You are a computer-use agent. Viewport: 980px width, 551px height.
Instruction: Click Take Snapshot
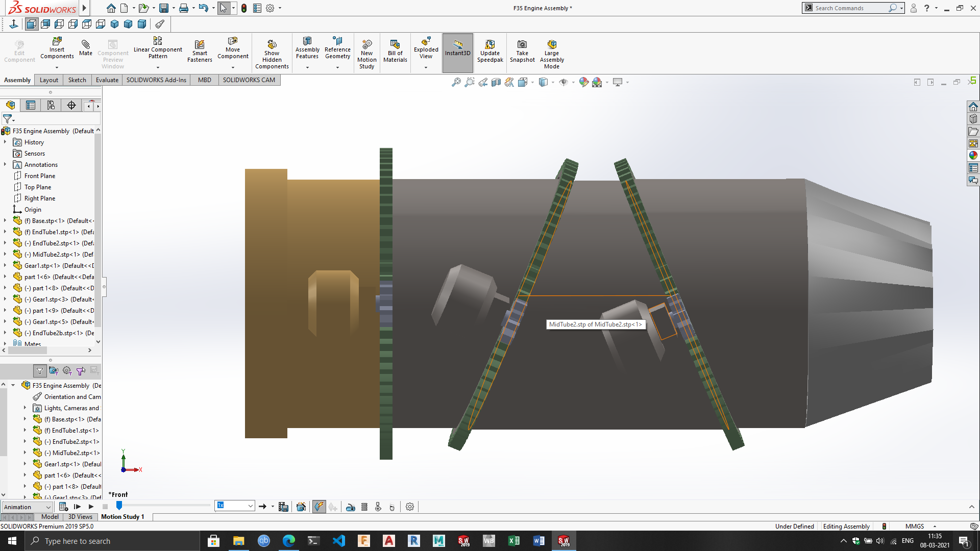(522, 51)
